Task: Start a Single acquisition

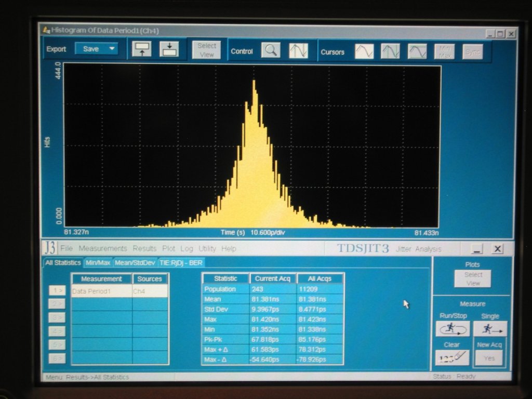Action: 490,329
